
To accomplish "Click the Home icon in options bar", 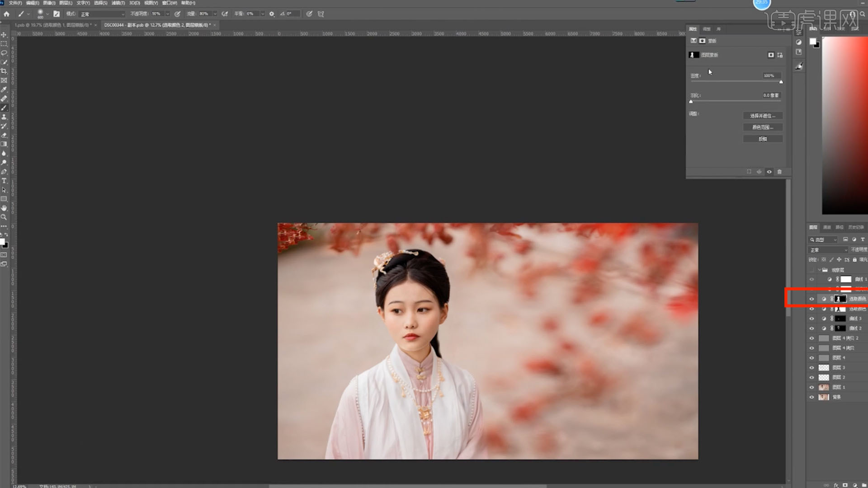I will pyautogui.click(x=6, y=14).
